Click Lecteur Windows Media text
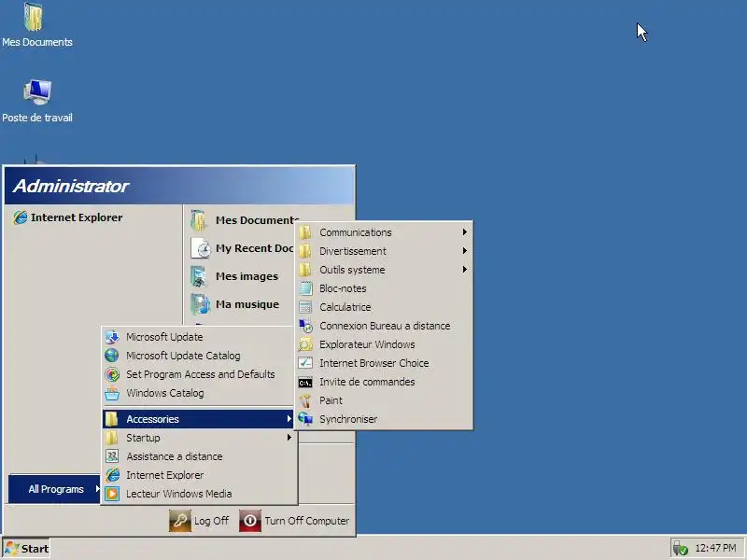747x560 pixels. (178, 494)
